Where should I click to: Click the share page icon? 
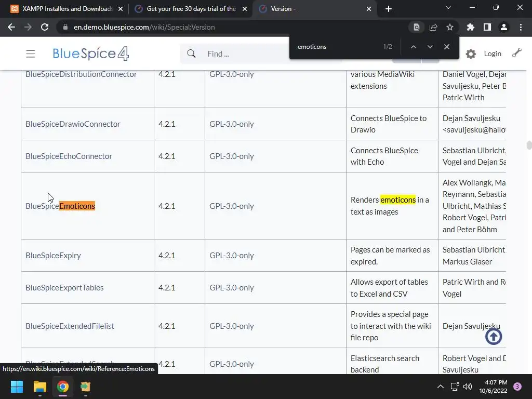pos(433,27)
